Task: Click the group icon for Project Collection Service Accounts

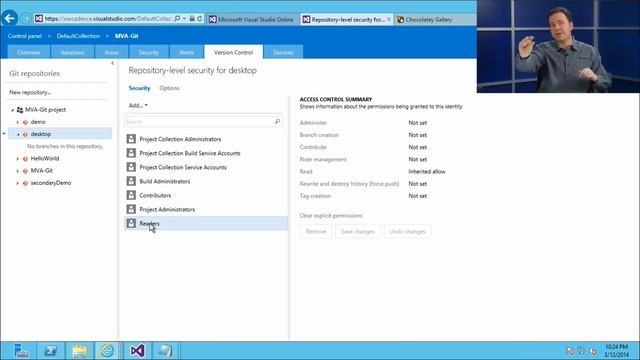Action: tap(131, 167)
